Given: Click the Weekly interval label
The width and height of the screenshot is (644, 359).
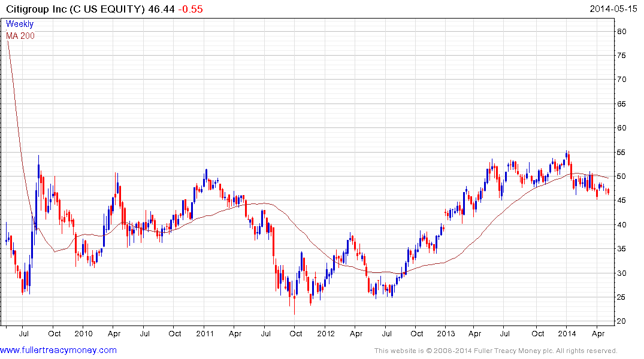Looking at the screenshot, I should (20, 24).
